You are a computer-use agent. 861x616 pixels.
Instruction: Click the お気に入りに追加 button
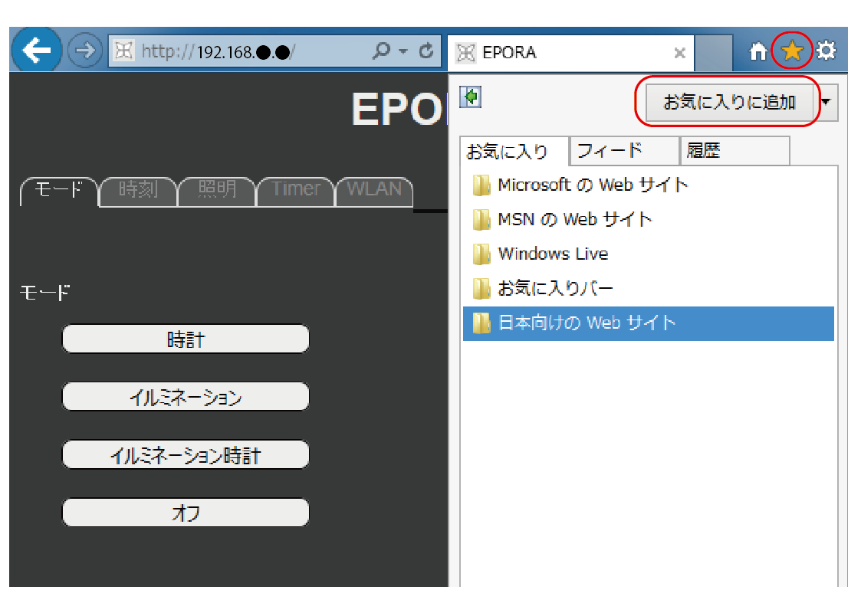click(728, 102)
